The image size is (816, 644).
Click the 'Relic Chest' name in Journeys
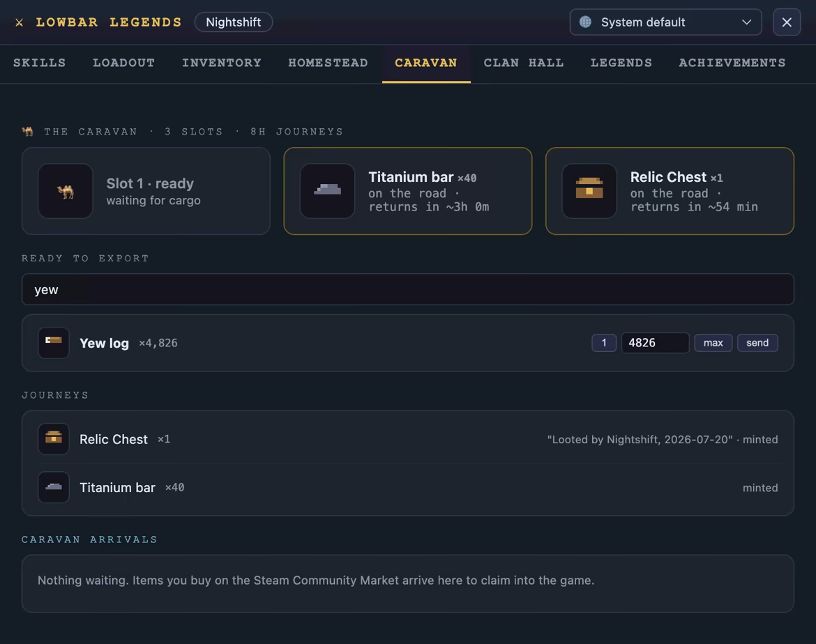(114, 440)
